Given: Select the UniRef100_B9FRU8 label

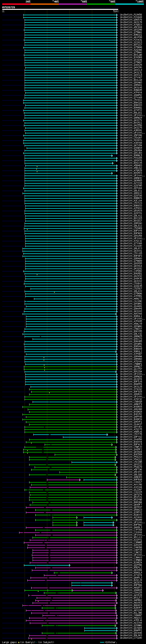Looking at the screenshot, I should click(x=131, y=480).
